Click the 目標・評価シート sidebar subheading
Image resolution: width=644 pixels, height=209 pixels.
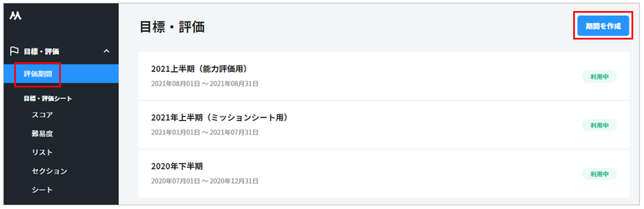[48, 98]
